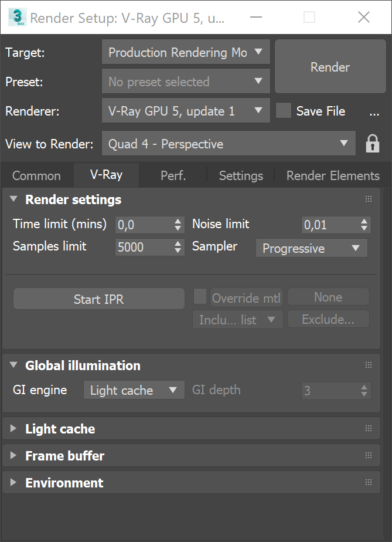This screenshot has width=392, height=542.
Task: Click the Render button
Action: click(329, 67)
